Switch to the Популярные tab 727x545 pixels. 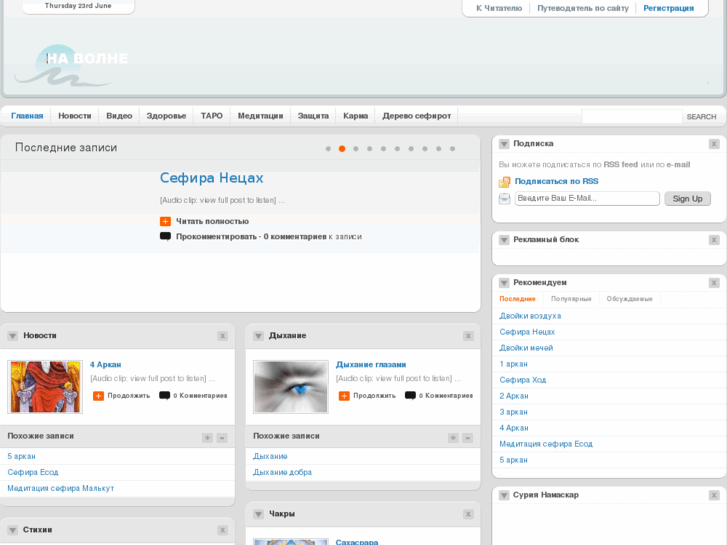pos(571,299)
